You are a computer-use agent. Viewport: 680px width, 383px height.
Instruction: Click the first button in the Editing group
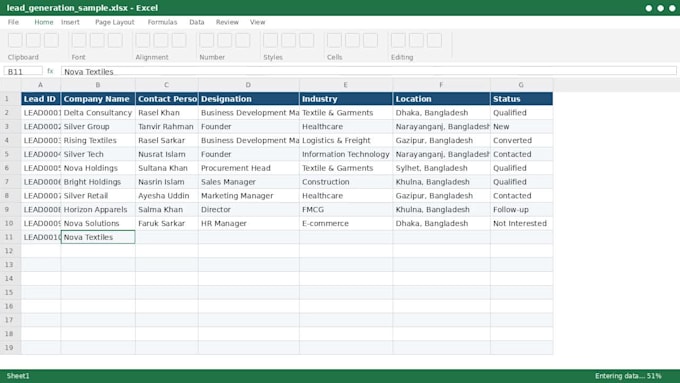(x=398, y=40)
